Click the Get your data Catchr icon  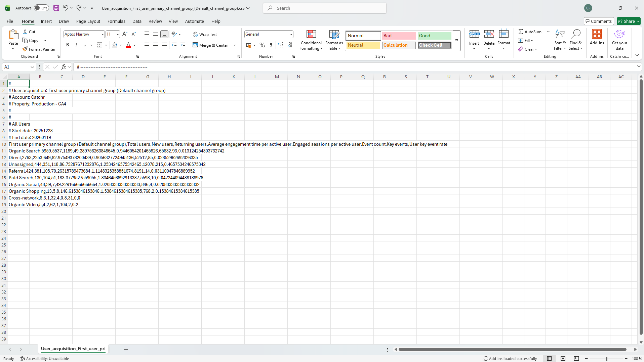619,40
